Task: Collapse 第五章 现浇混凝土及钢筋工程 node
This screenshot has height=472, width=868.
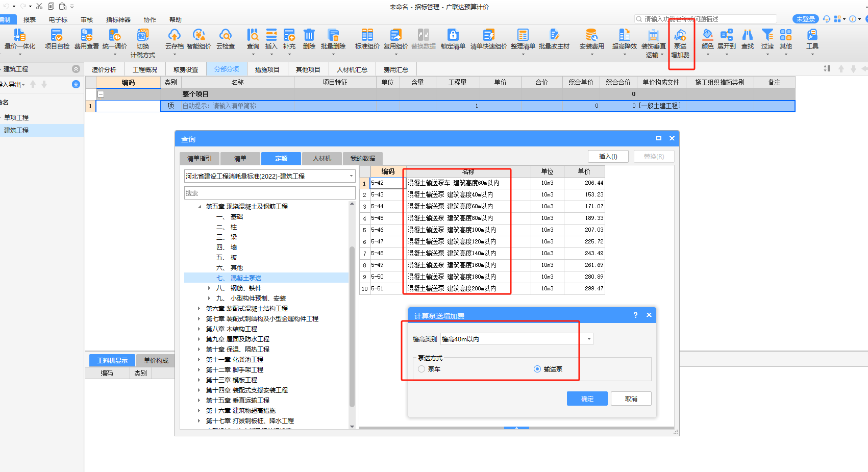Action: pyautogui.click(x=200, y=207)
